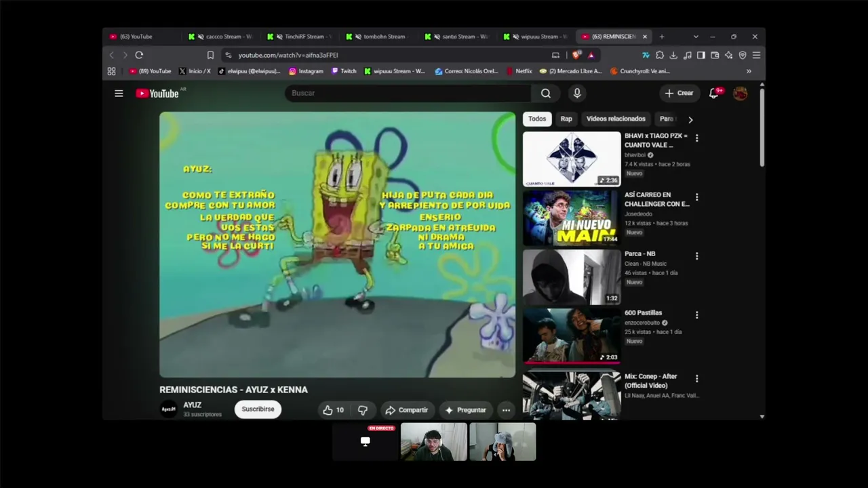Switch to the wipuuu Stream browser tab
Viewport: 868px width, 488px height.
click(535, 37)
